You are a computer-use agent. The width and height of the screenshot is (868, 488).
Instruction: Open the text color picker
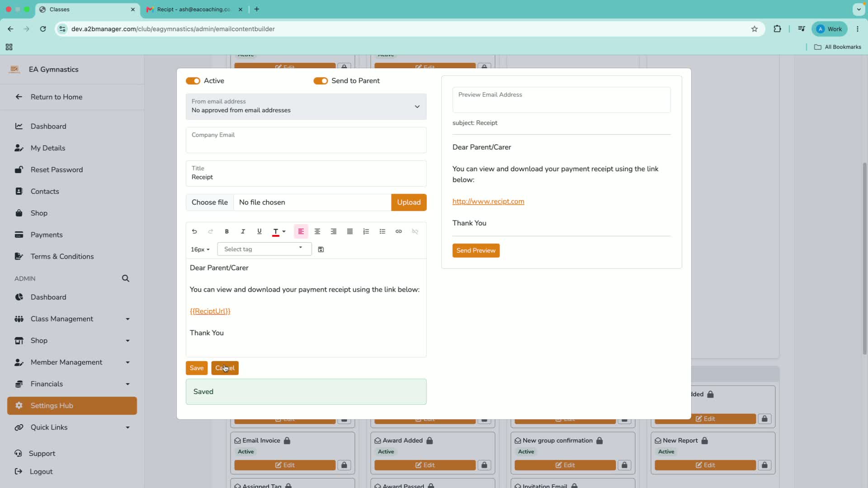click(x=279, y=231)
